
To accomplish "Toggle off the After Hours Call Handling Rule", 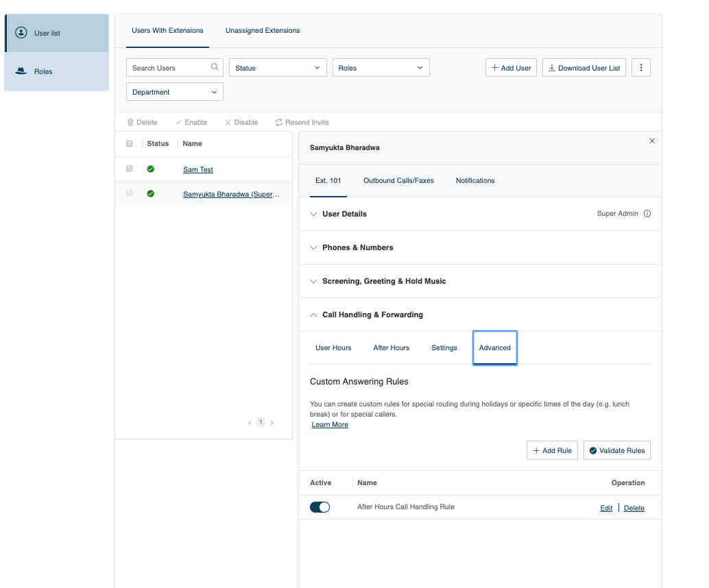I will pos(320,507).
